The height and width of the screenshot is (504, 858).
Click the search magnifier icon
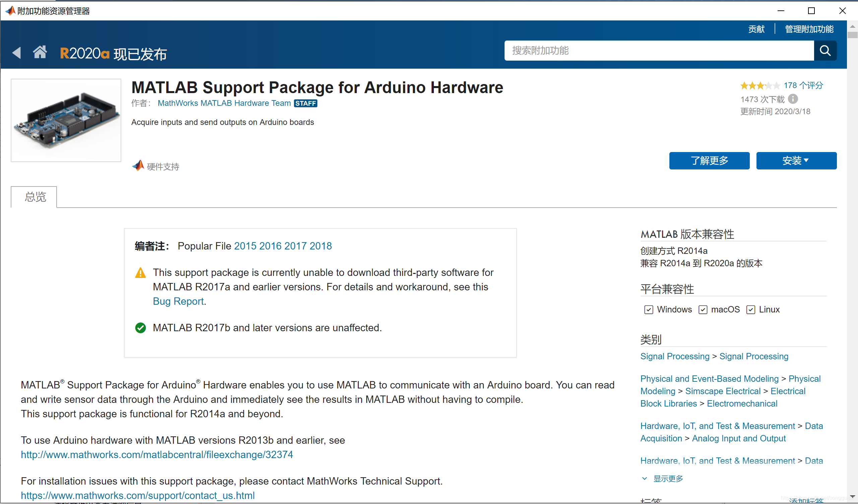(824, 51)
